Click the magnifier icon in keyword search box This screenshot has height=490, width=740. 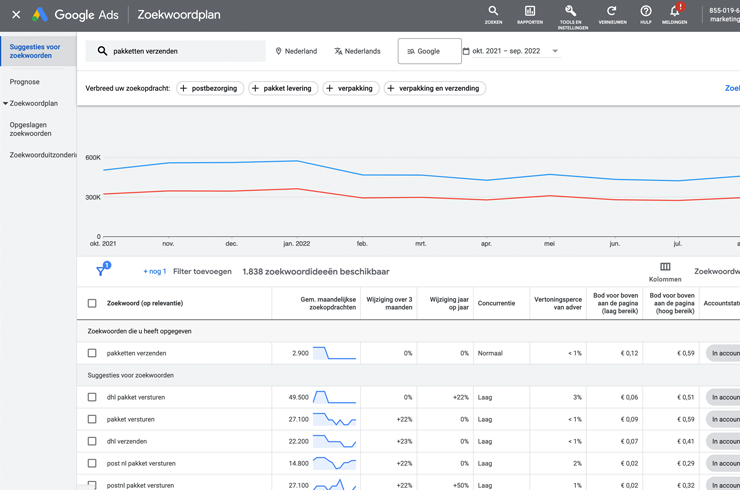tap(102, 51)
